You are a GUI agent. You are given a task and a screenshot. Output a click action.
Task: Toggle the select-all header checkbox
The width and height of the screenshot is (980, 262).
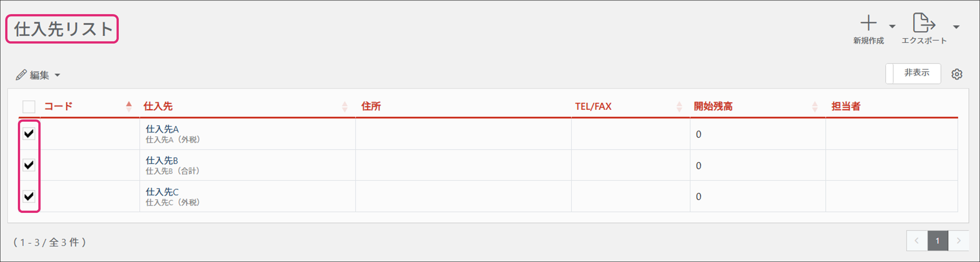29,106
